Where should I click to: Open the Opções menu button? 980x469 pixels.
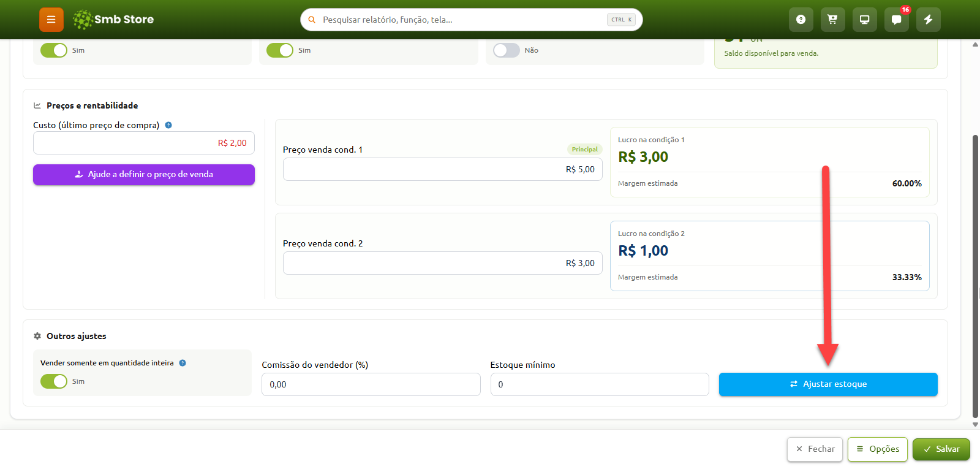[x=878, y=449]
